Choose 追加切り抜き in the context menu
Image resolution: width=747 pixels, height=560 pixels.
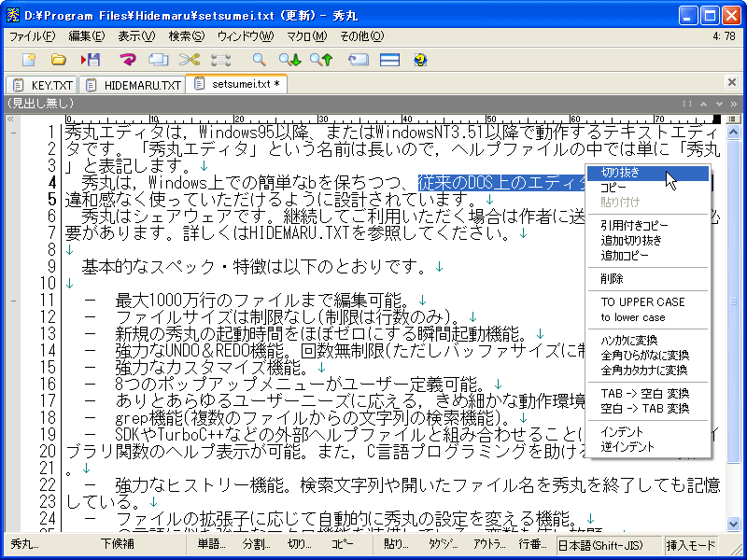pos(648,241)
